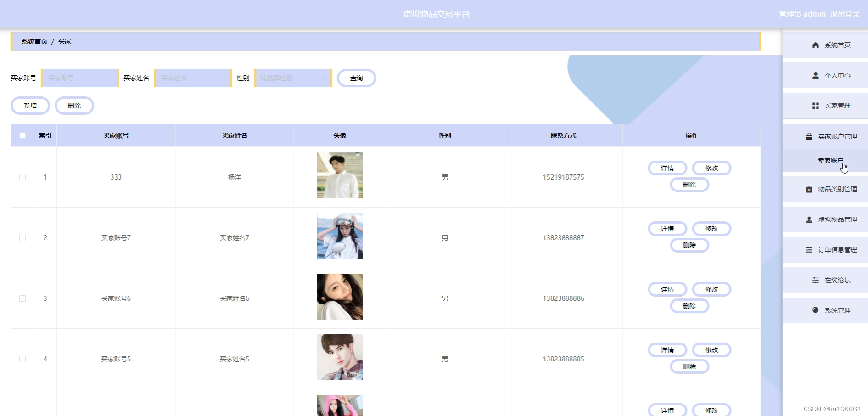Check the row checkbox for 买家账号6
The height and width of the screenshot is (416, 868).
click(x=22, y=298)
